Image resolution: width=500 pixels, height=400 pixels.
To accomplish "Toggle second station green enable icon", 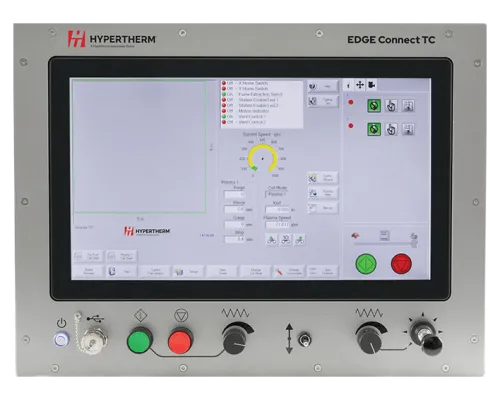I will [374, 129].
